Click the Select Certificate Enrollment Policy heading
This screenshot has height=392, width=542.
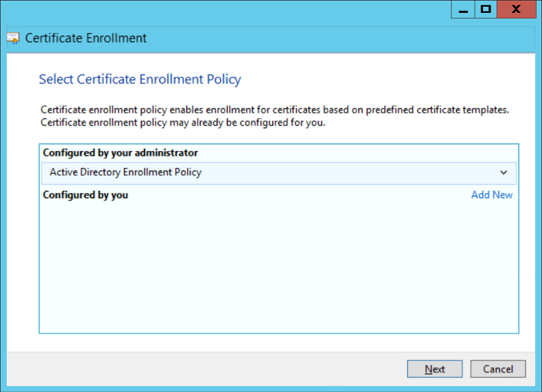[x=140, y=79]
